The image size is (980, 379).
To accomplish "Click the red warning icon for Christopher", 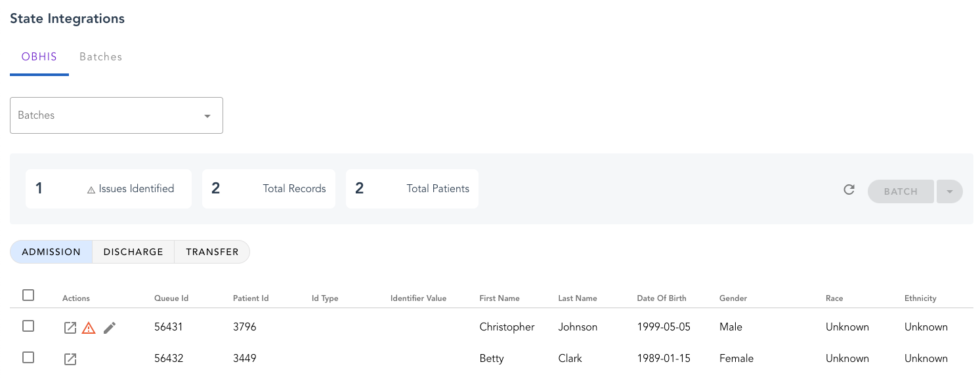I will (x=89, y=327).
